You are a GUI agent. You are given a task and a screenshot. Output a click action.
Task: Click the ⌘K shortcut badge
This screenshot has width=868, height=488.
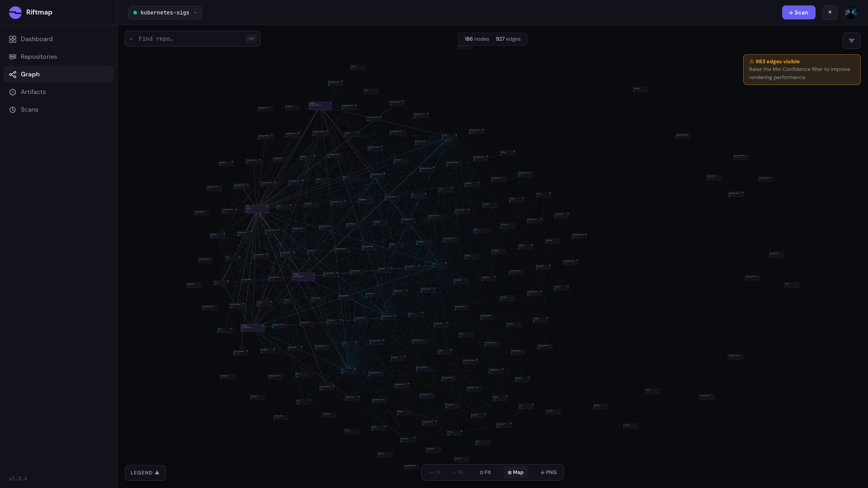(x=251, y=39)
